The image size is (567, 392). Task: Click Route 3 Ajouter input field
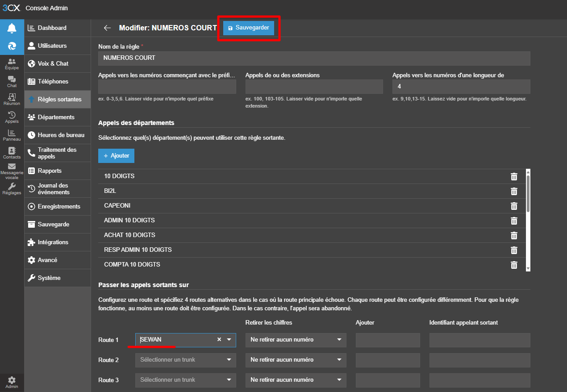[388, 380]
